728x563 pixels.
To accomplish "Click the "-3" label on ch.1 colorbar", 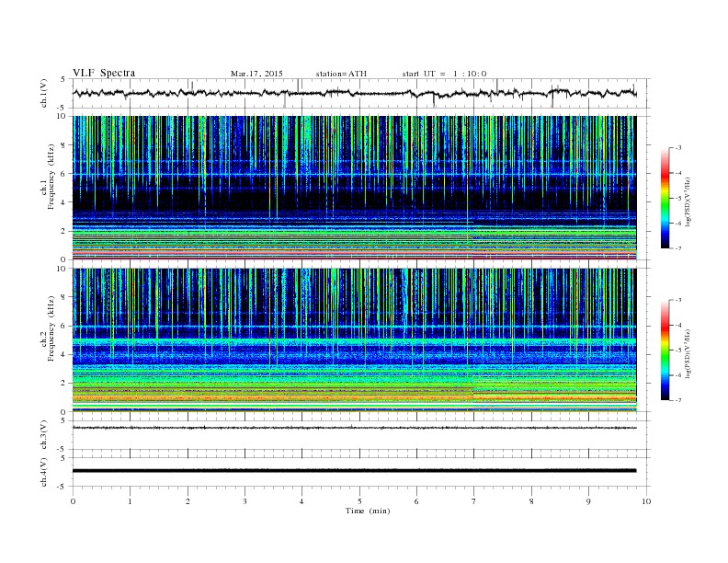I will [x=678, y=148].
